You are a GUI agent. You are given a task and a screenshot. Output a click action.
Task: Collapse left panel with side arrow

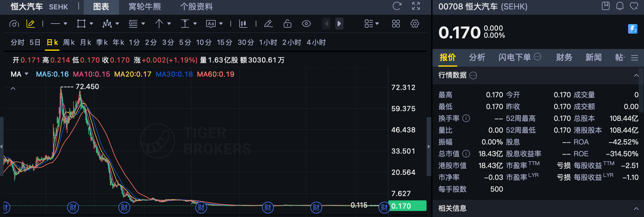[x=1, y=147]
